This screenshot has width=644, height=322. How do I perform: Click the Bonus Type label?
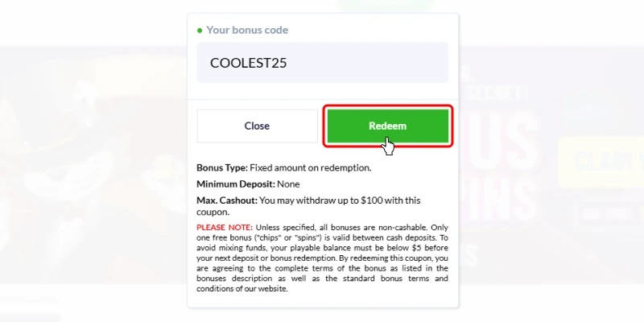[x=222, y=167]
